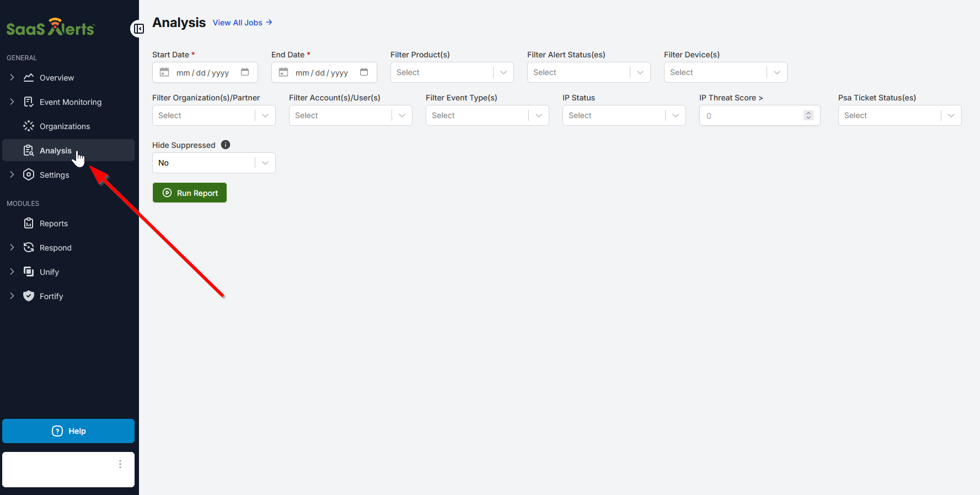Open the Filter Event Type(s) dropdown
980x495 pixels.
pos(488,115)
